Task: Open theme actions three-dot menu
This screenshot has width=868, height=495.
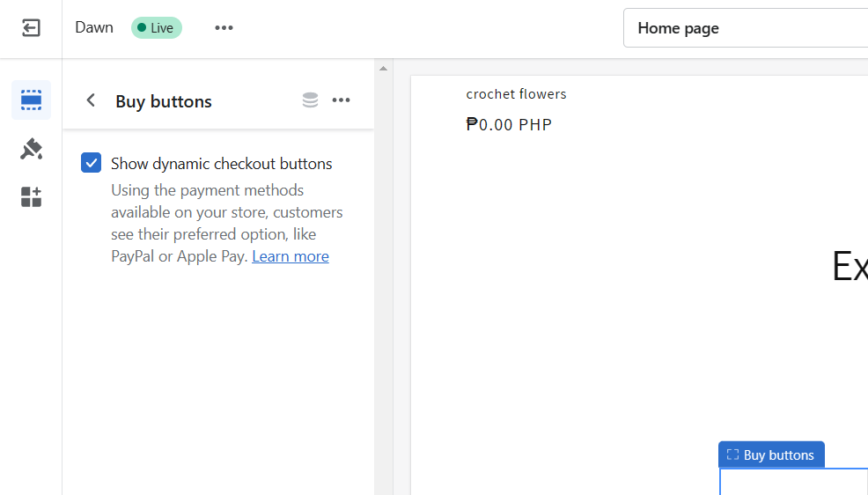Action: [224, 27]
